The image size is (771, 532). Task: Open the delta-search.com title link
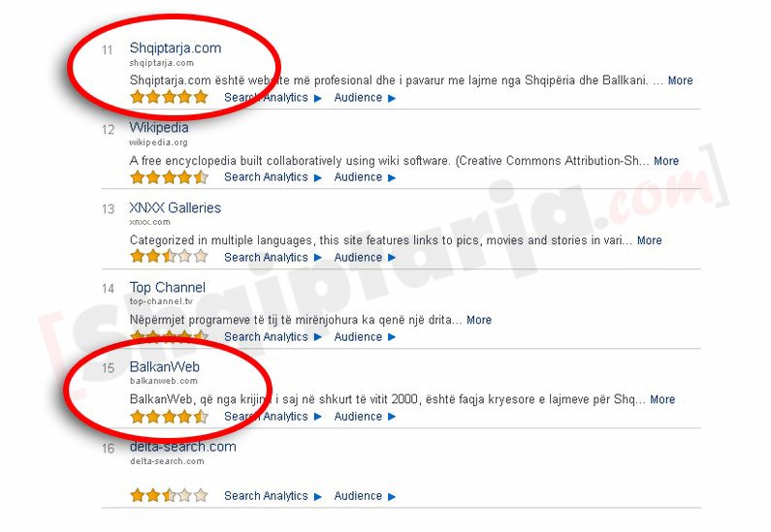(x=183, y=447)
